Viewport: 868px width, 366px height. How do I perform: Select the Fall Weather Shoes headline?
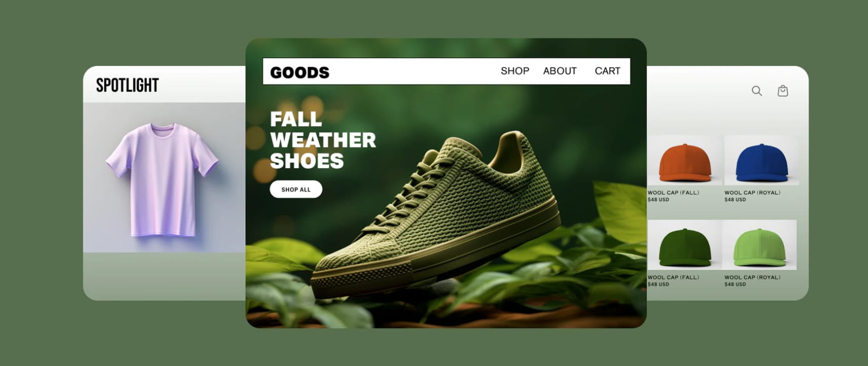pyautogui.click(x=323, y=140)
